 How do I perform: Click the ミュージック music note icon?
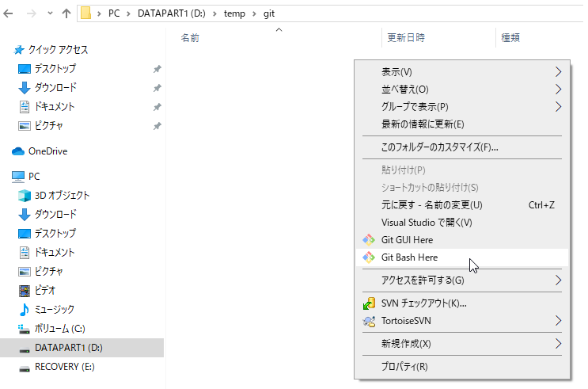point(25,309)
